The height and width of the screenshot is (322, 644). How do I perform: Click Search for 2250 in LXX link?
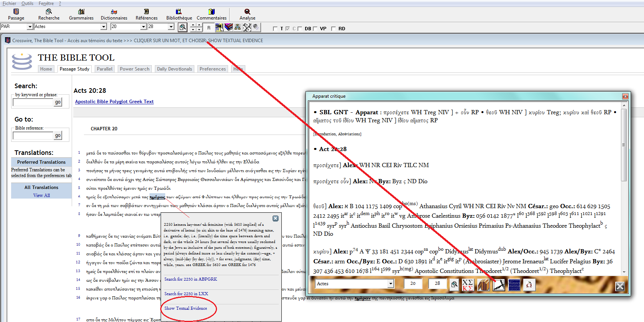186,294
